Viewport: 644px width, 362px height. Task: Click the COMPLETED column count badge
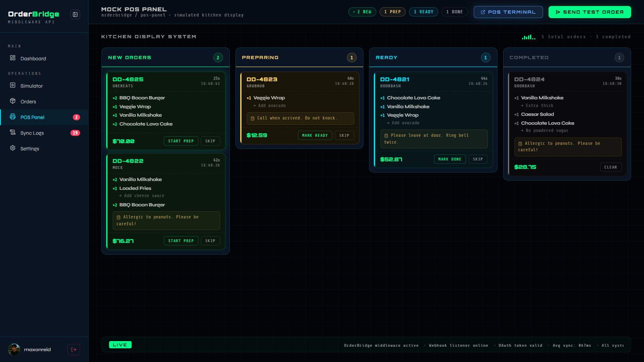619,58
